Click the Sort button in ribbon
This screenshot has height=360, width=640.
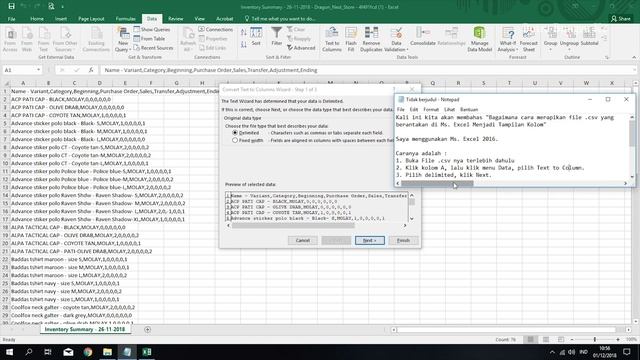point(256,37)
